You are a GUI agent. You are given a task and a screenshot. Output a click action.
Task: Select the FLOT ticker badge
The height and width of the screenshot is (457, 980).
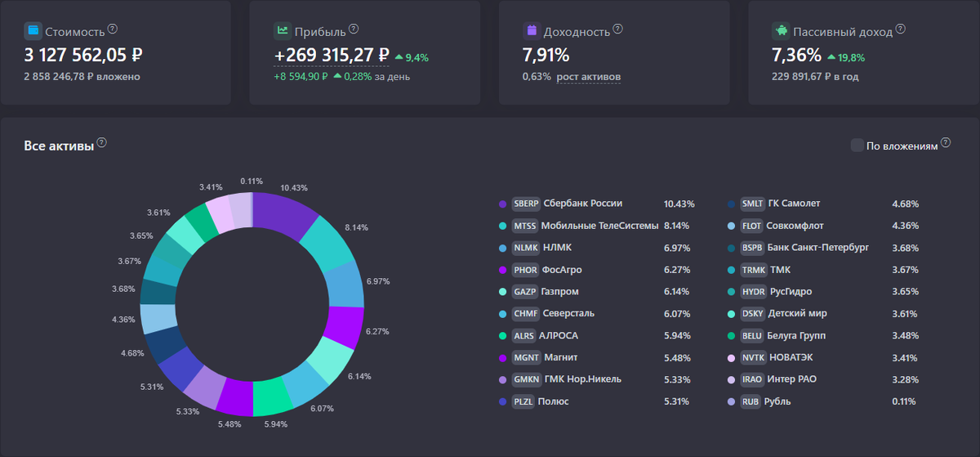point(752,226)
